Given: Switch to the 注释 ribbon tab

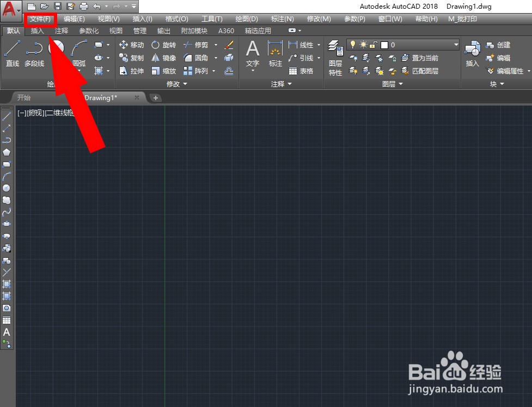Looking at the screenshot, I should pyautogui.click(x=62, y=31).
